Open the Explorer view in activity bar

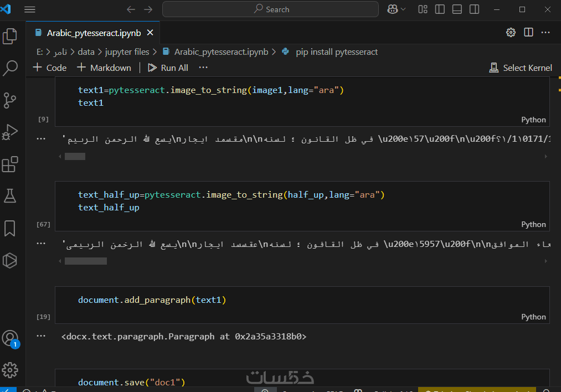tap(10, 37)
